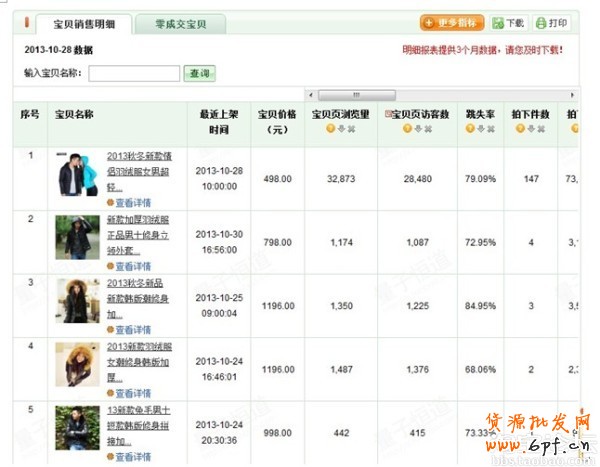The image size is (600, 467).
Task: Click help icon under 跳失率 column
Action: pyautogui.click(x=470, y=130)
